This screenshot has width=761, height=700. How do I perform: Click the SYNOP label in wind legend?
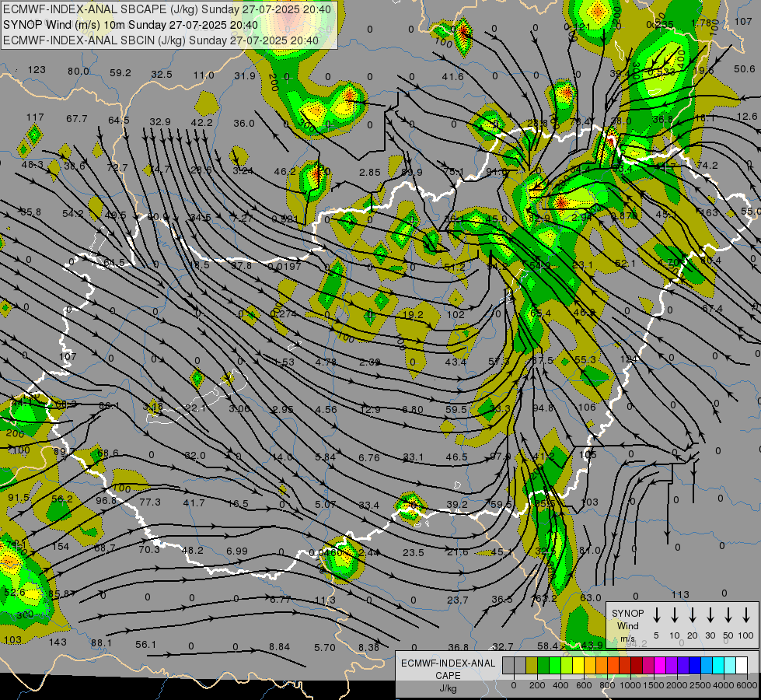pos(627,613)
